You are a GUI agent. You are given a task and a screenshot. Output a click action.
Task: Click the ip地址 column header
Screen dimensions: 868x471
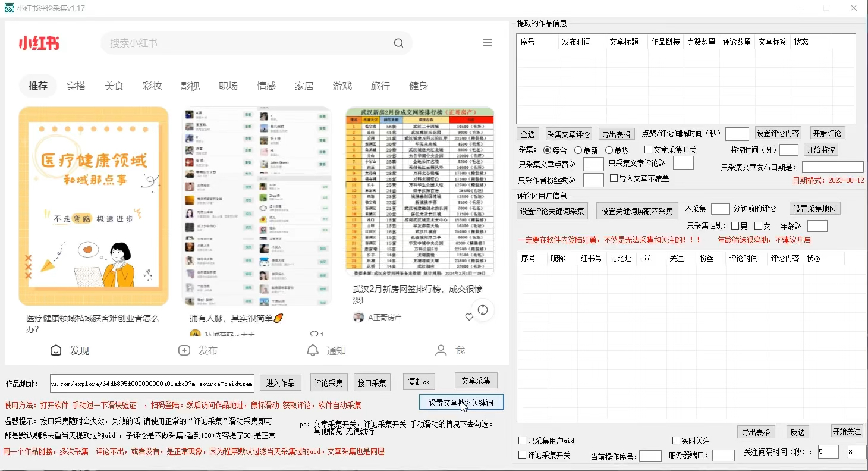(x=621, y=258)
